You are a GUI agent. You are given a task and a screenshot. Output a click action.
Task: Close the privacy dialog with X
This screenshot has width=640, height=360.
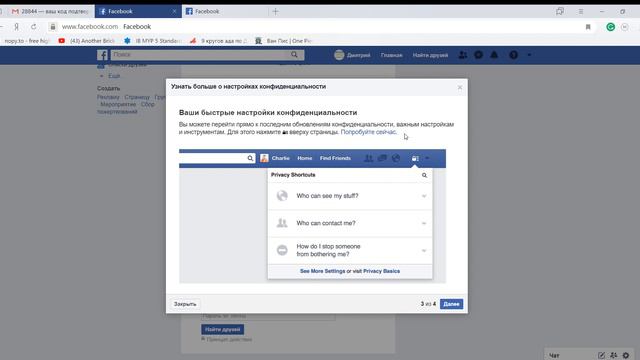pos(460,87)
